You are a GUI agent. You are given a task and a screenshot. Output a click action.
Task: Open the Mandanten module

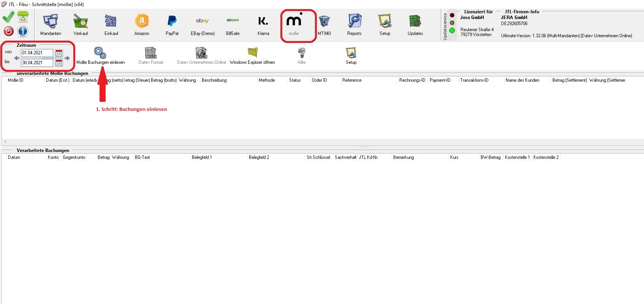[x=51, y=22]
